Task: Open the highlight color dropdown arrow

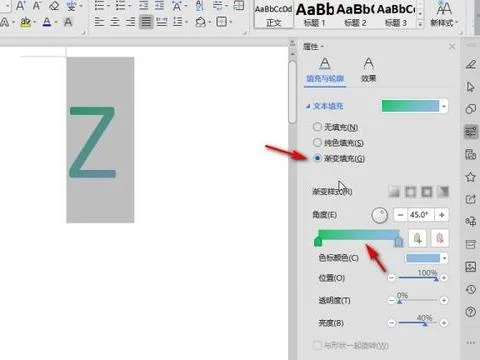Action: point(35,23)
